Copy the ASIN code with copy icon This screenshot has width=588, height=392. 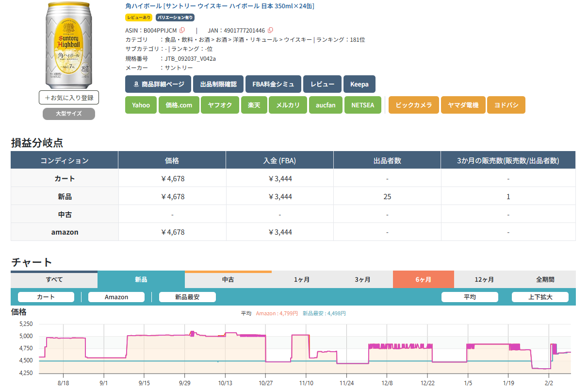(182, 30)
